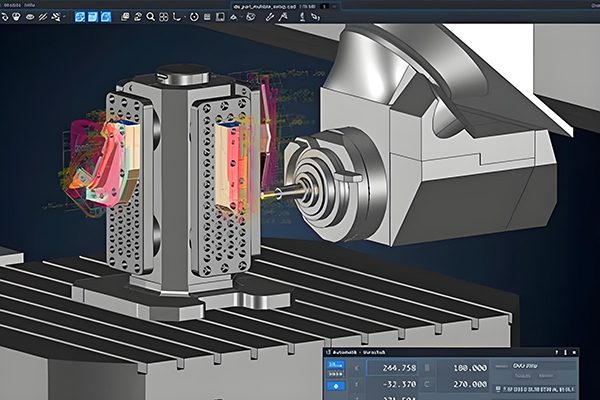The height and width of the screenshot is (400, 600).
Task: Click the list table toolbar icon
Action: pos(207,17)
